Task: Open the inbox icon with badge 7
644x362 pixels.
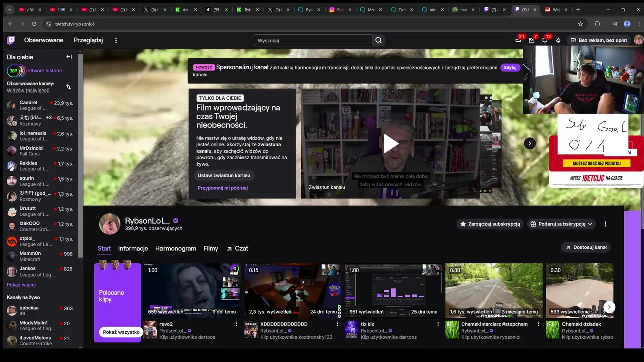Action: [531, 40]
